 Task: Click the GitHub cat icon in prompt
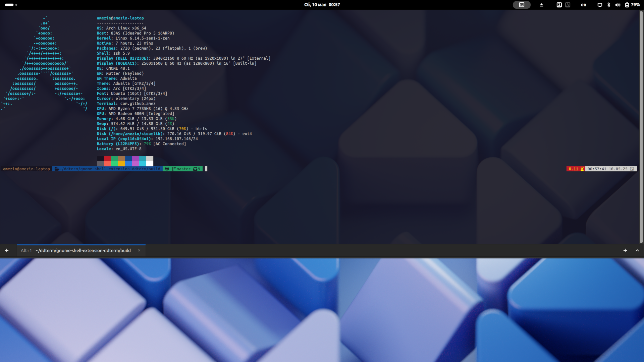click(167, 169)
